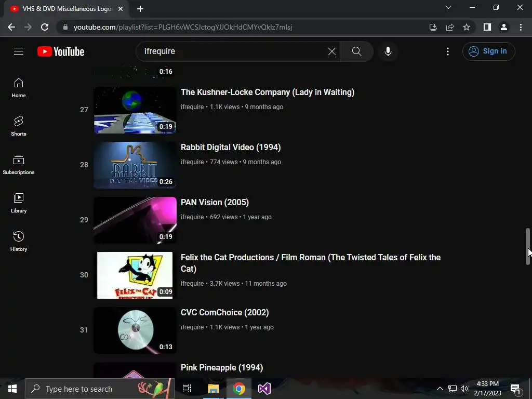Open ifrequire channel under CVC ComChoice
532x399 pixels.
[192, 327]
